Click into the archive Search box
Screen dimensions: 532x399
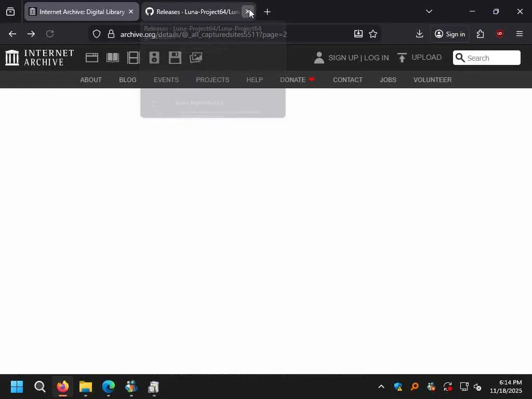click(x=486, y=58)
